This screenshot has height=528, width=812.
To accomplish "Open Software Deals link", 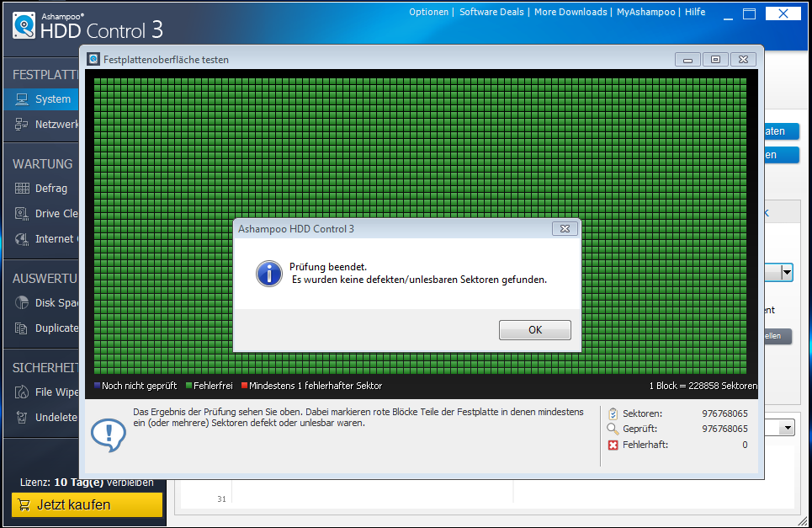I will click(x=491, y=12).
